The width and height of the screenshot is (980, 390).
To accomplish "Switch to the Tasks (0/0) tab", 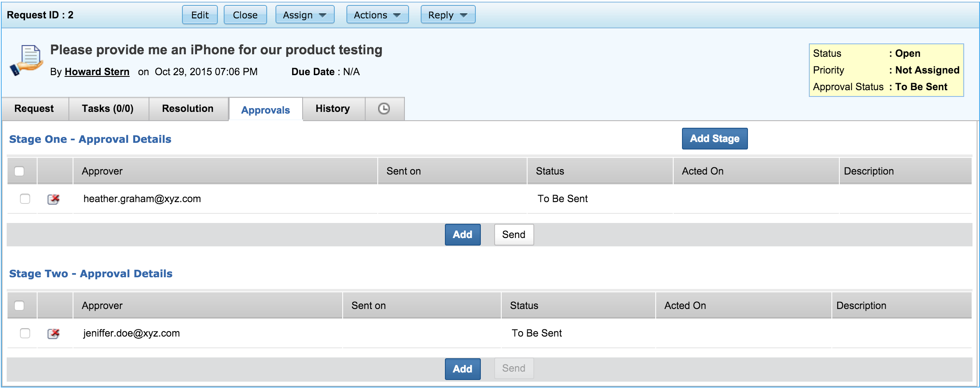I will (x=108, y=109).
